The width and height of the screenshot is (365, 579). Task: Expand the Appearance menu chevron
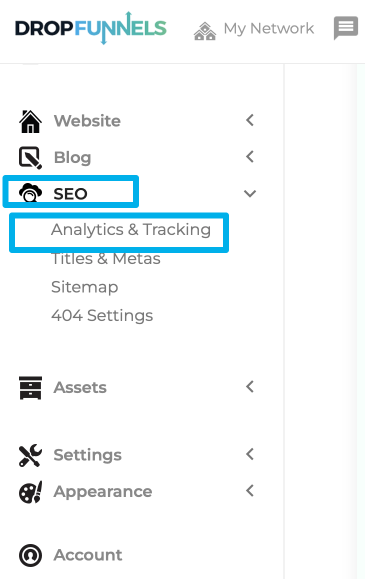[x=250, y=491]
